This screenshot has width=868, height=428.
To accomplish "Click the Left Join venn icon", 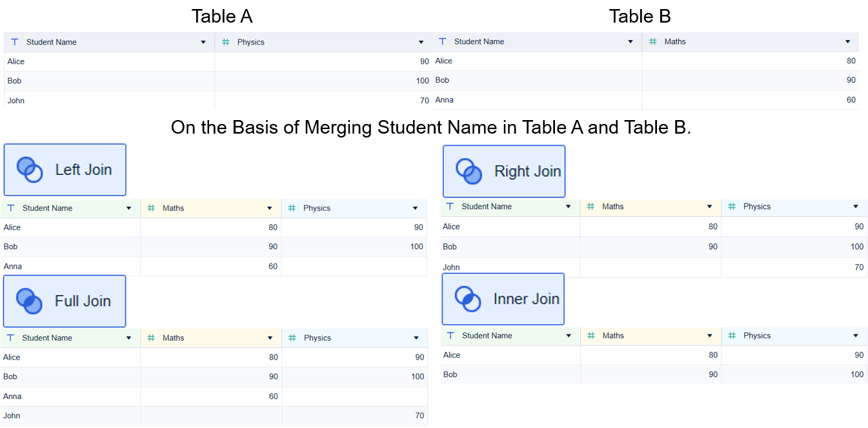I will (29, 170).
